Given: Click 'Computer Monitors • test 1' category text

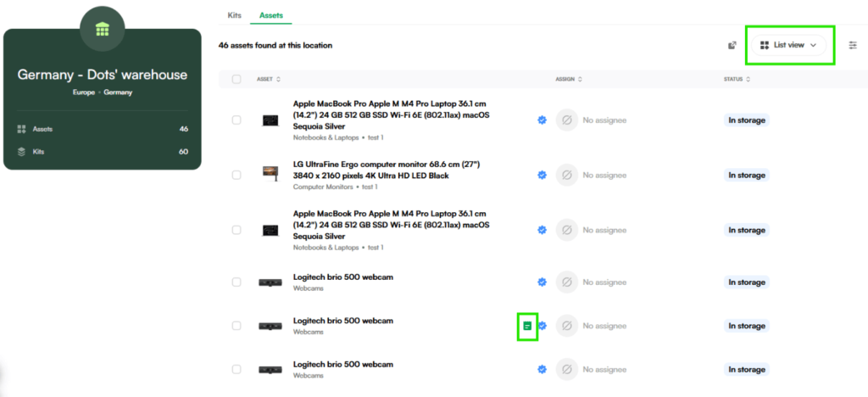Looking at the screenshot, I should point(335,187).
